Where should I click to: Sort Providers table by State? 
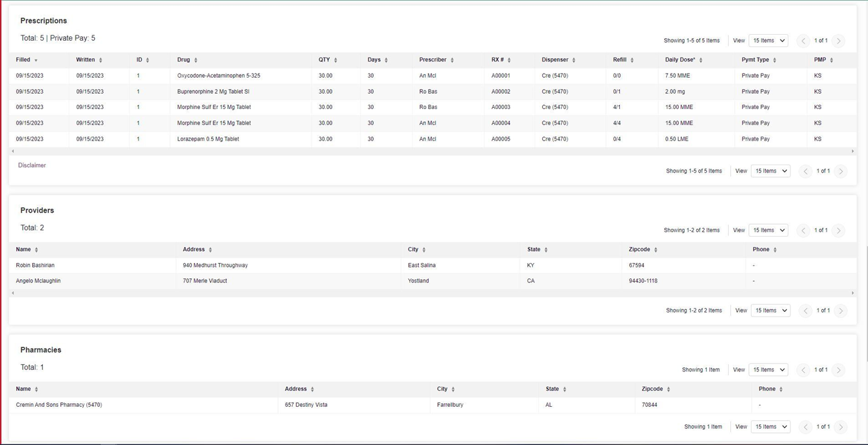[x=538, y=250]
